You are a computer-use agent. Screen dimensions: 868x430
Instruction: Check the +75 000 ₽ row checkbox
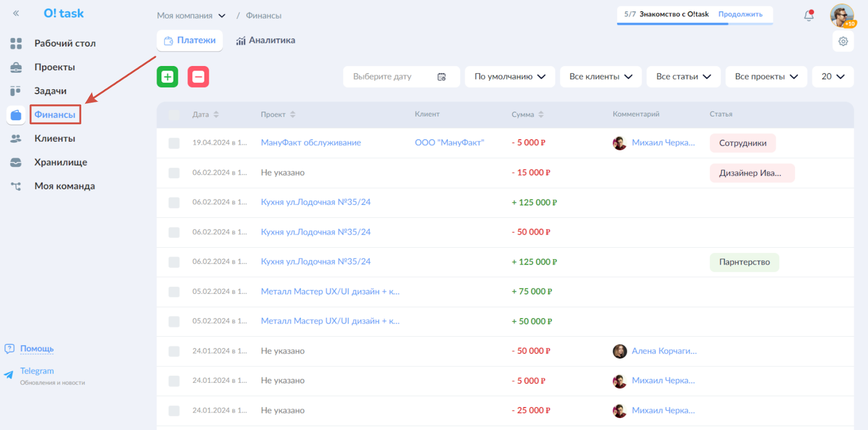(174, 292)
